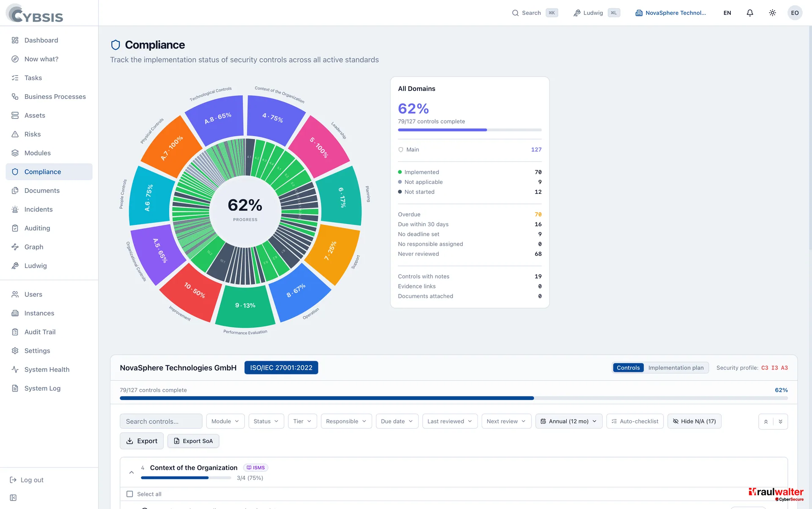Open the Audit Trail menu item
The image size is (812, 509).
pyautogui.click(x=49, y=332)
